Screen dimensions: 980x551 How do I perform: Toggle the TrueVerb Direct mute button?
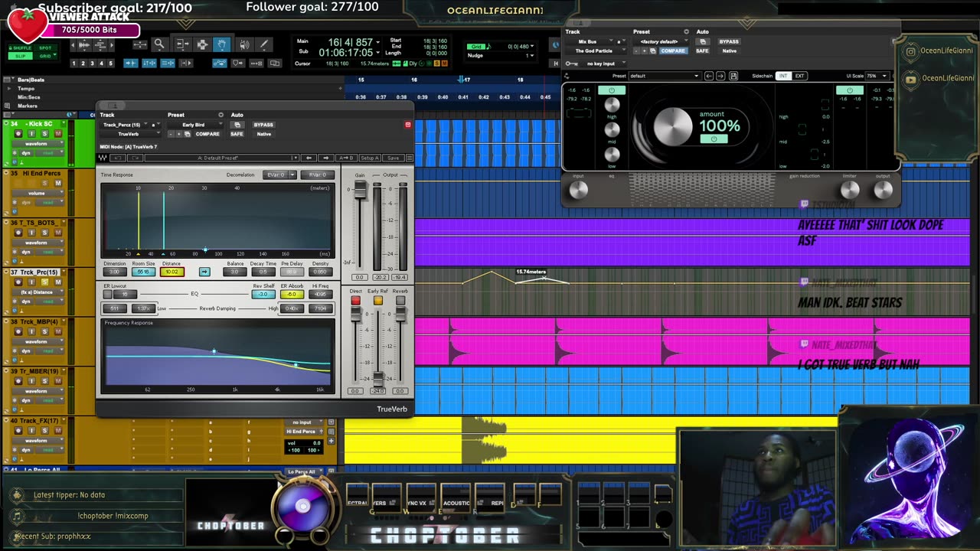(355, 301)
